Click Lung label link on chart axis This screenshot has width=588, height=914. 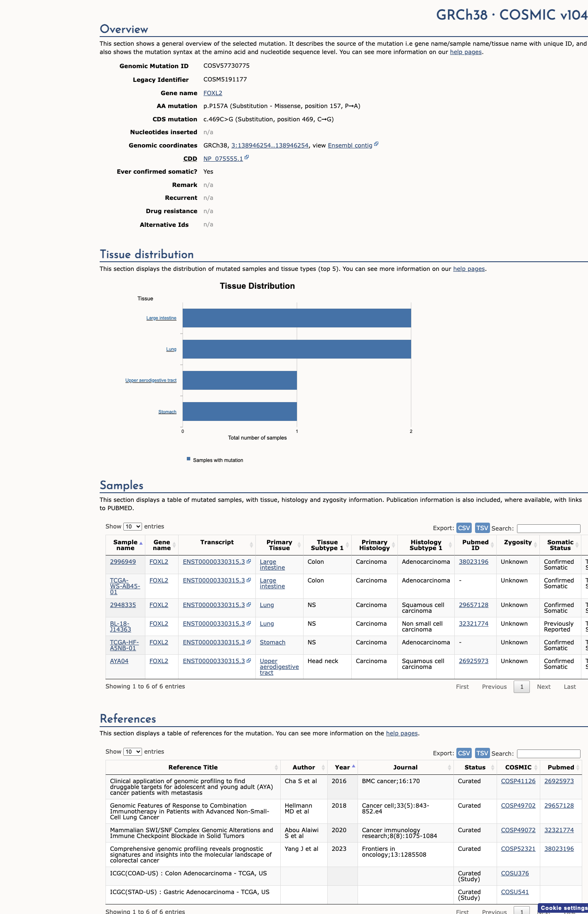171,349
